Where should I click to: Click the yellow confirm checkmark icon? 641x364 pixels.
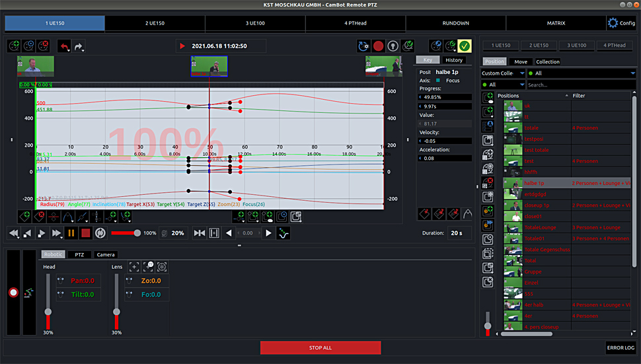coord(465,46)
